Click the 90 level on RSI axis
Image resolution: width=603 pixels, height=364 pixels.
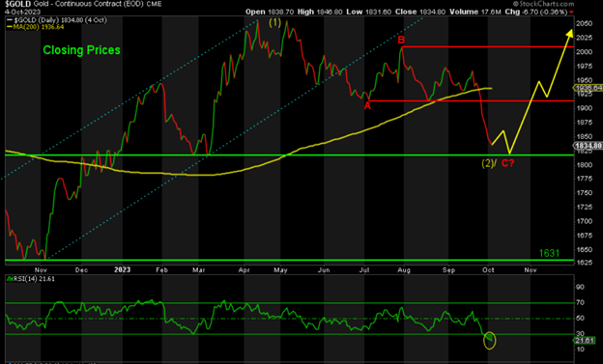(581, 287)
